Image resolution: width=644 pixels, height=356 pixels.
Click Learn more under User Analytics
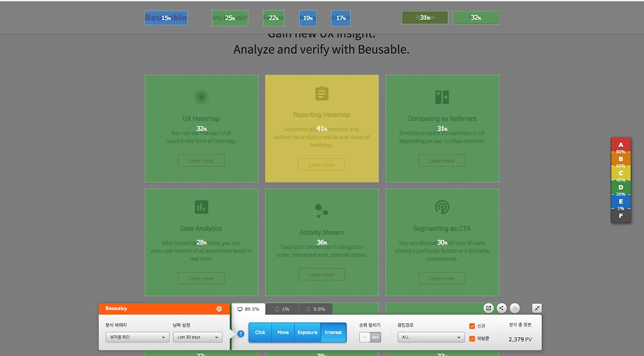tap(201, 278)
